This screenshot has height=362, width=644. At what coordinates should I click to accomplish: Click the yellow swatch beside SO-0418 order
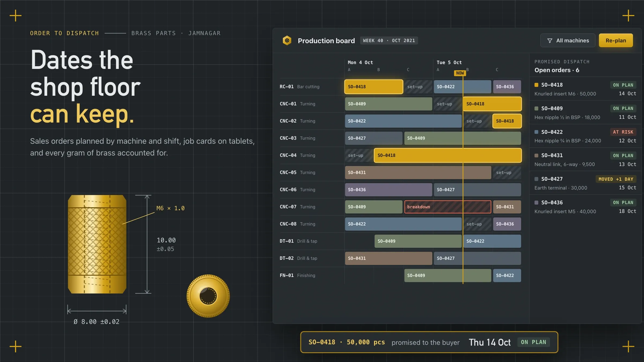coord(536,85)
